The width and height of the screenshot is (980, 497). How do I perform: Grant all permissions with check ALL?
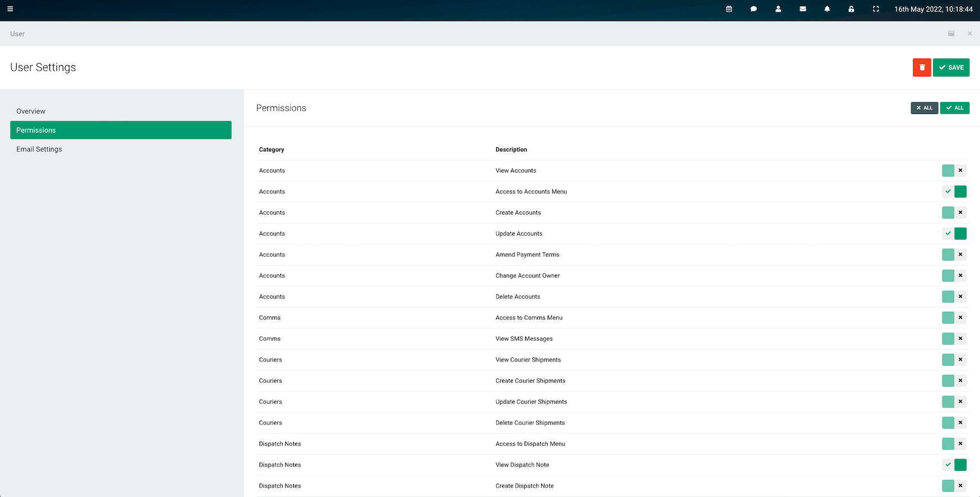[x=955, y=108]
